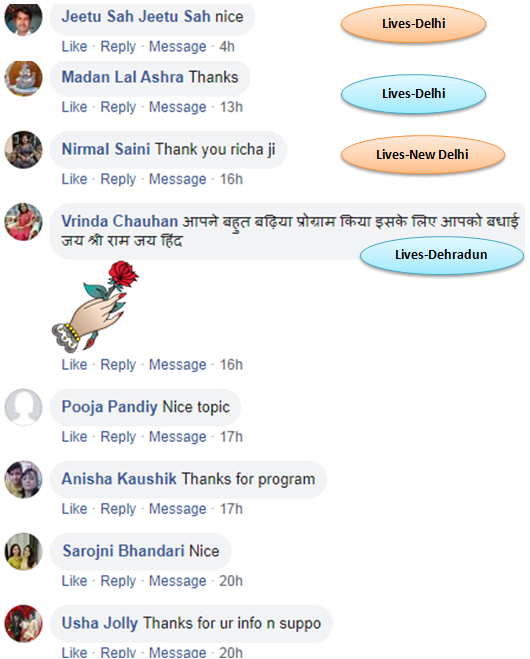Message Sarojni Bhandari
Screen dimensions: 530x659
(x=178, y=581)
